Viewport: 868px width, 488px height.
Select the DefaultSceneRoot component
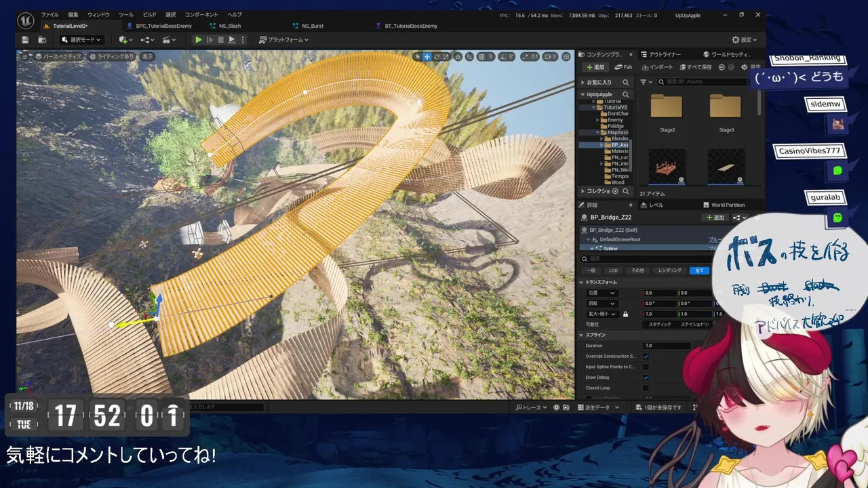[620, 239]
